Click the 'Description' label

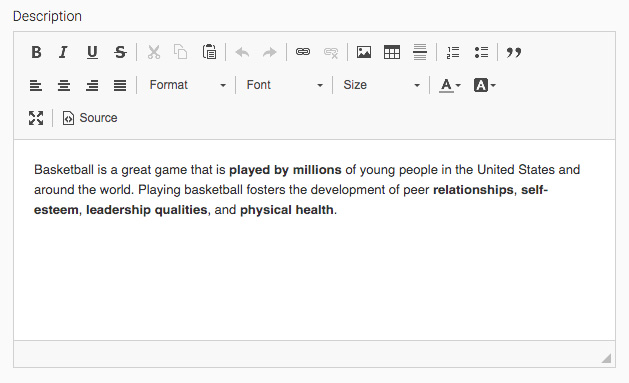click(x=47, y=16)
